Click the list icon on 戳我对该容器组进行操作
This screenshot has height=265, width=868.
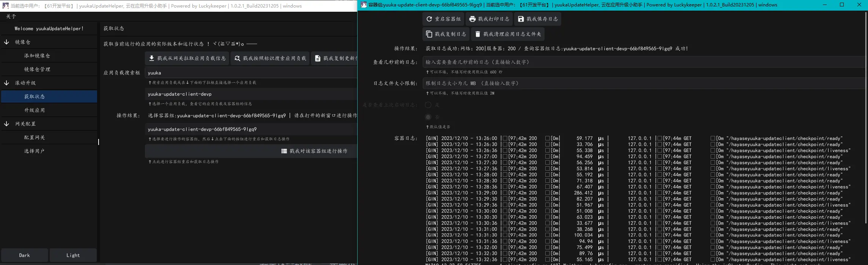tap(284, 151)
